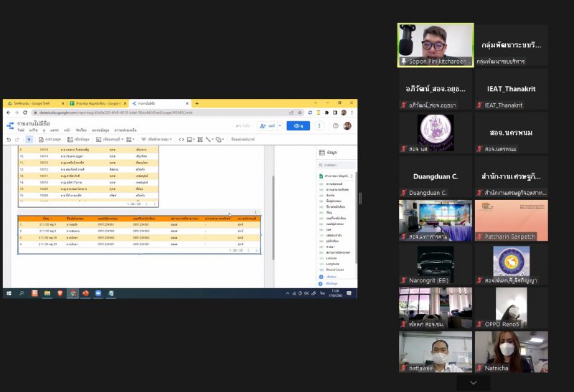Viewport: 574px width, 392px height.
Task: Click the blue View button
Action: pos(298,126)
